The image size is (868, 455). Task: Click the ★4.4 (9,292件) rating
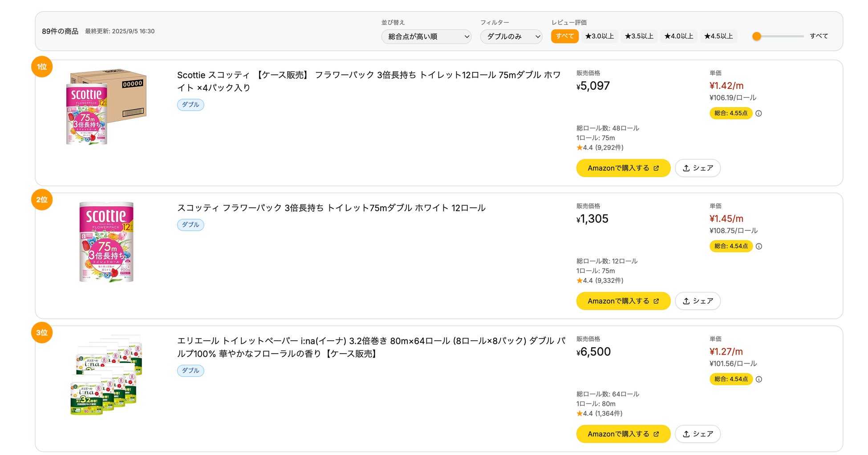tap(600, 148)
